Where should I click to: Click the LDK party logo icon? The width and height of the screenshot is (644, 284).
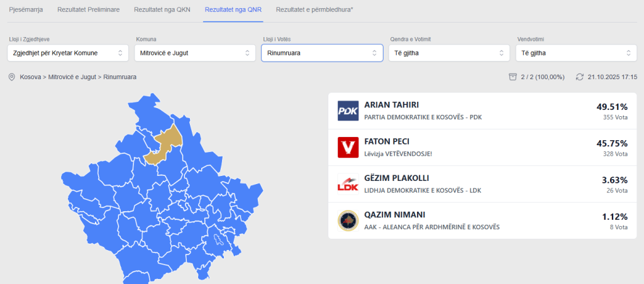(348, 184)
